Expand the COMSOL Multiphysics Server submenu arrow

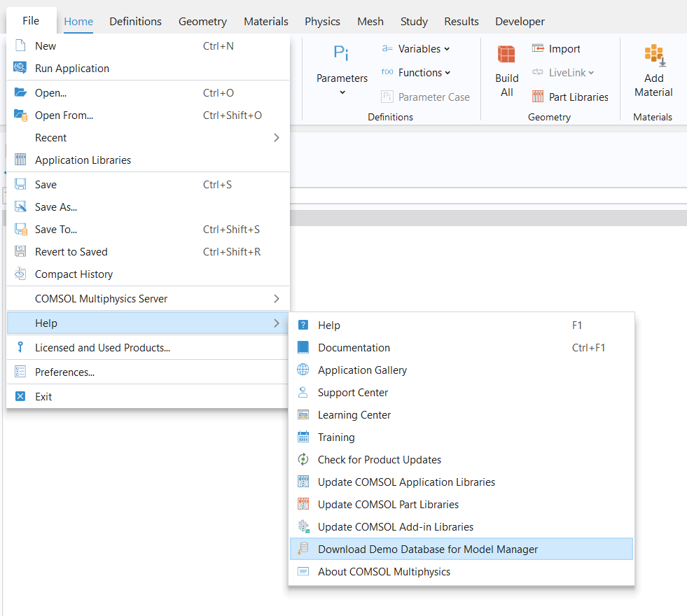pyautogui.click(x=277, y=299)
